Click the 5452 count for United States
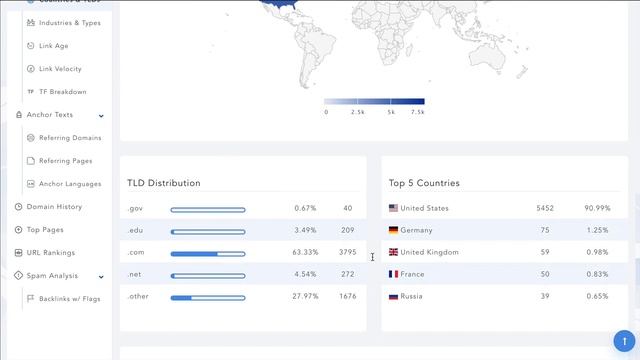Viewport: 640px width, 360px height. [x=545, y=208]
